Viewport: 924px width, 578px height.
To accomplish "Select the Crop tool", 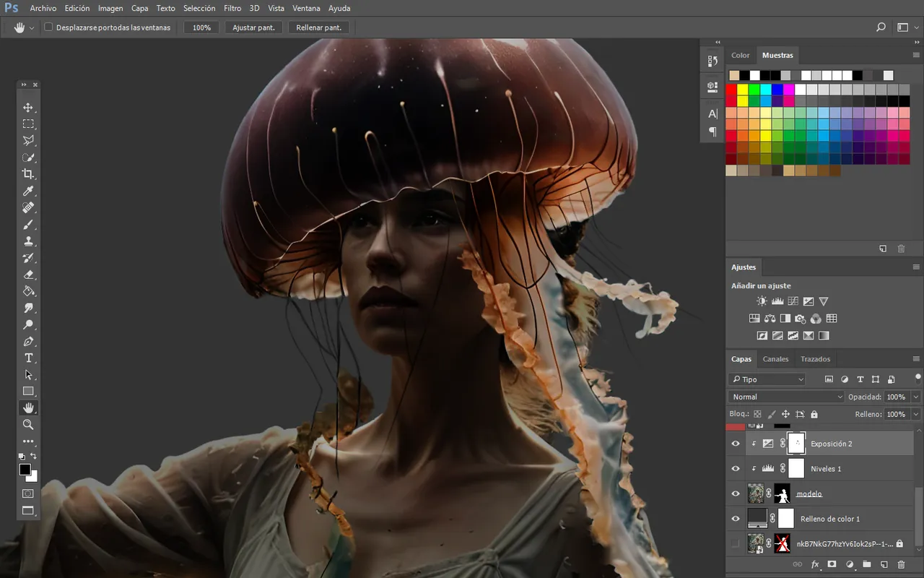I will [x=28, y=174].
